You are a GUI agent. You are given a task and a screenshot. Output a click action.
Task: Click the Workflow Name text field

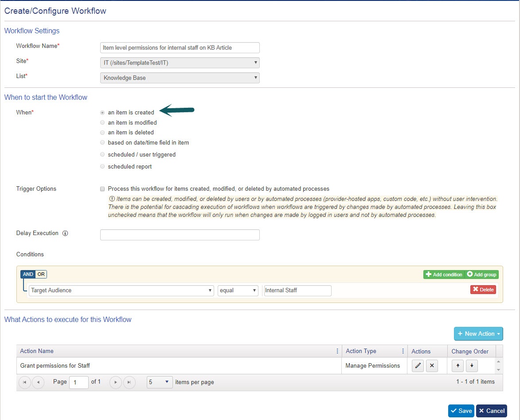click(180, 47)
